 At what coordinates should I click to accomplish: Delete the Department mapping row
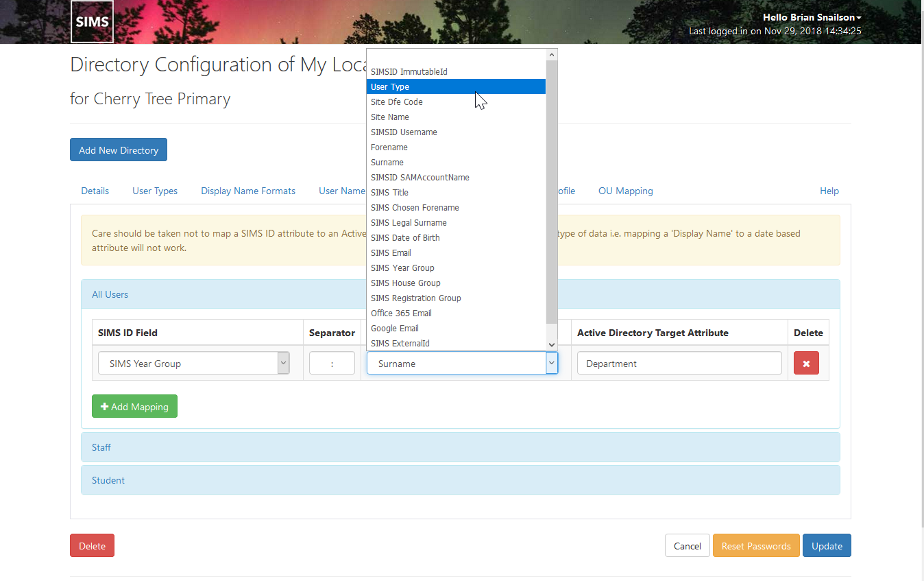[x=806, y=363]
